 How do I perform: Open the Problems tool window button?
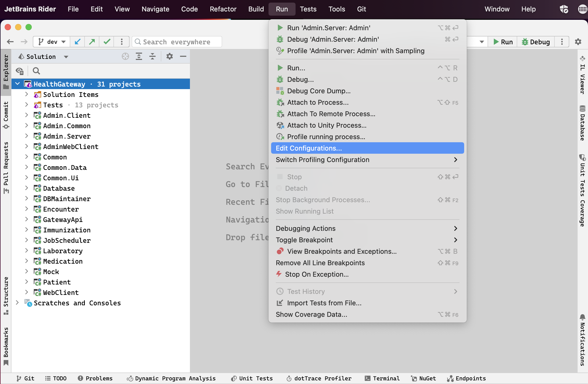(x=95, y=378)
